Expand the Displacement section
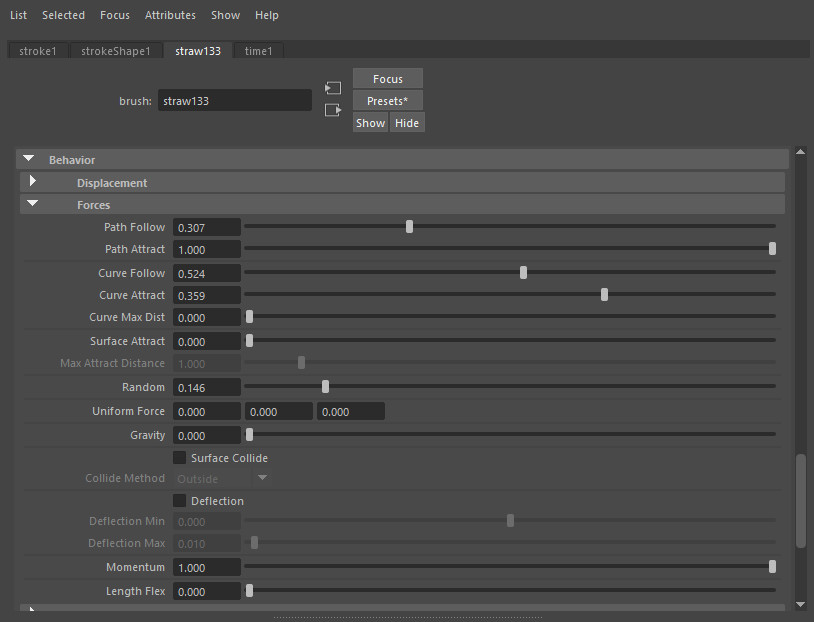 tap(33, 182)
